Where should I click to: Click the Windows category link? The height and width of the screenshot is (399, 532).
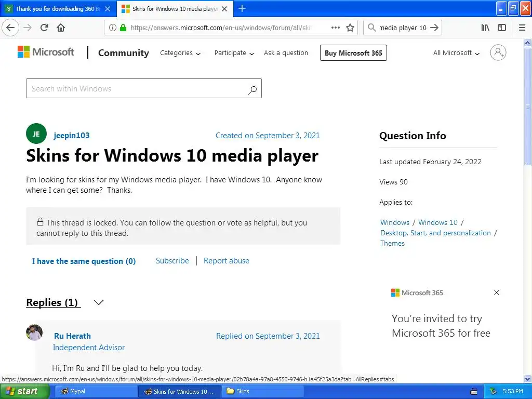[395, 222]
